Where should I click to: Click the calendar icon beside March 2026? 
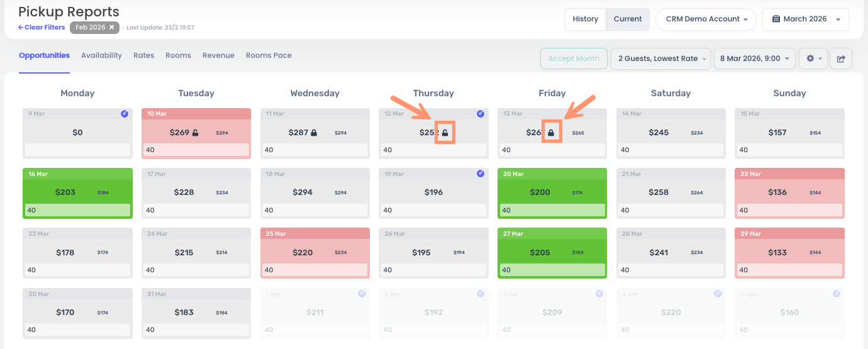point(775,19)
